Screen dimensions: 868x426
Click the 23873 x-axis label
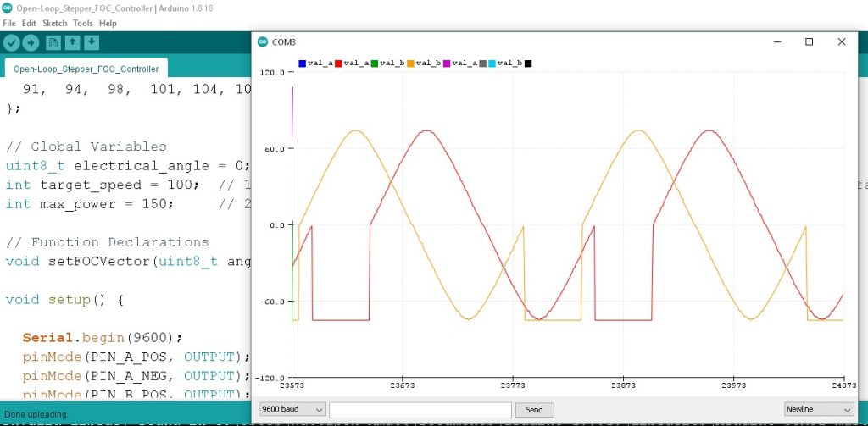(x=624, y=385)
